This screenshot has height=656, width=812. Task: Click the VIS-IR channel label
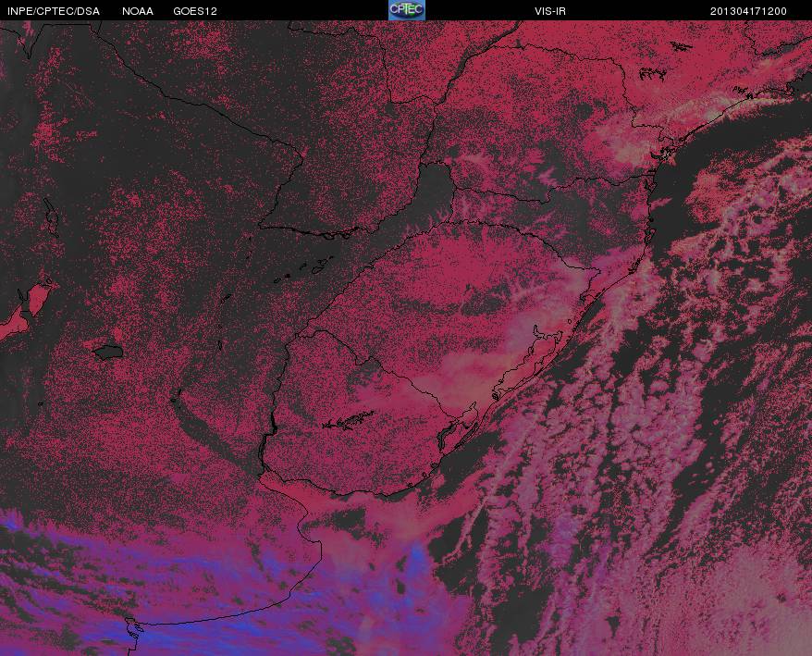click(550, 11)
